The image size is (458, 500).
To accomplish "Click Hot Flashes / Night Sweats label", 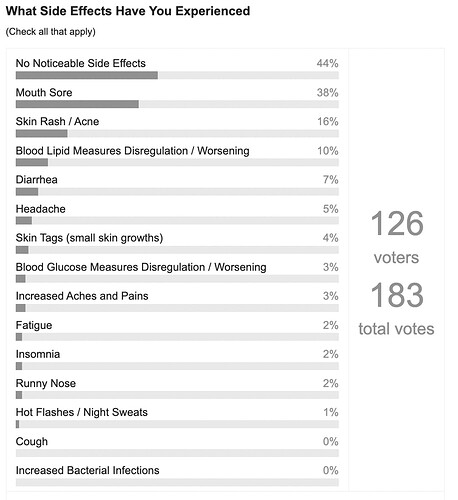I will click(x=82, y=412).
